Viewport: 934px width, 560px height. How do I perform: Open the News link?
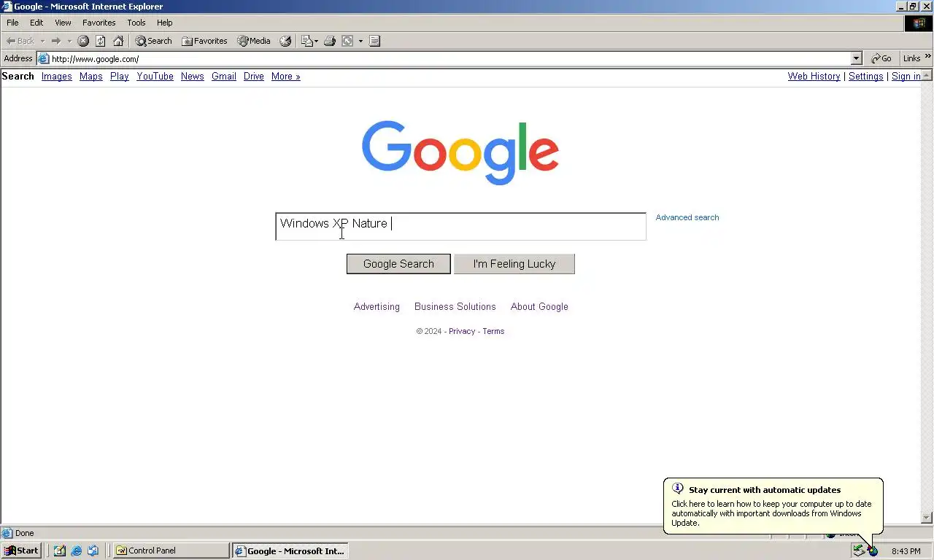coord(193,76)
